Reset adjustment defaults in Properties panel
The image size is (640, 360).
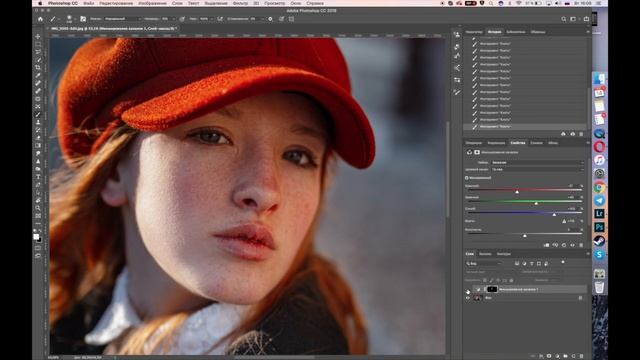click(564, 245)
